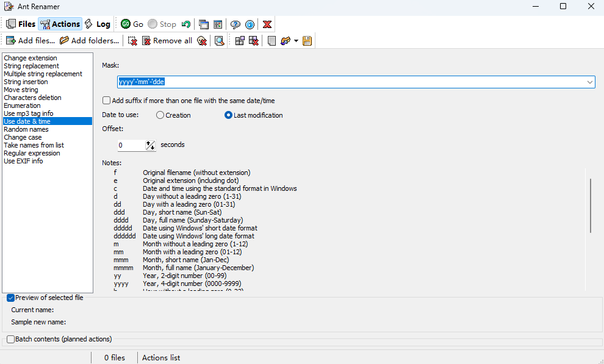This screenshot has height=364, width=604.
Task: Toggle Batch contents (planned actions) checkbox
Action: pyautogui.click(x=11, y=339)
